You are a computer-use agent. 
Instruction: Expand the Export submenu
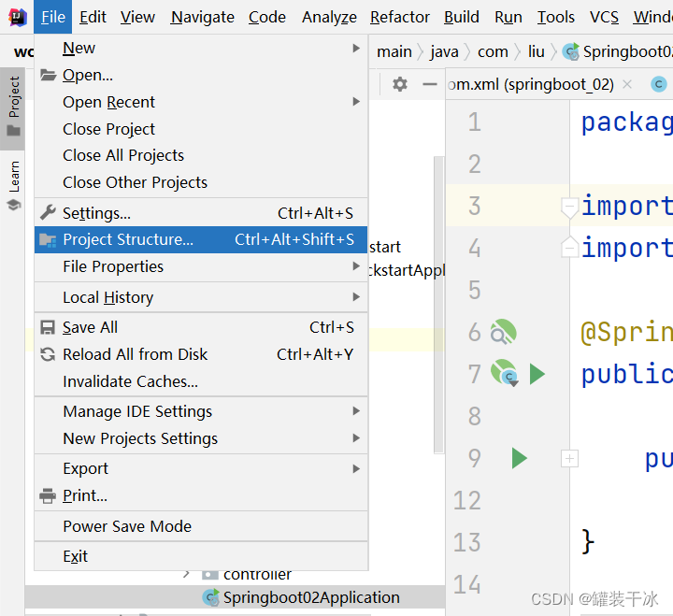(201, 468)
